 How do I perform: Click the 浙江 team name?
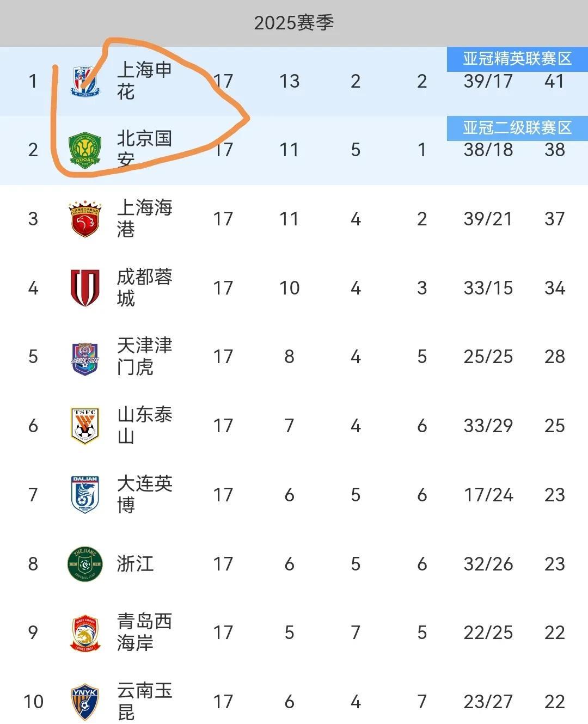click(135, 564)
